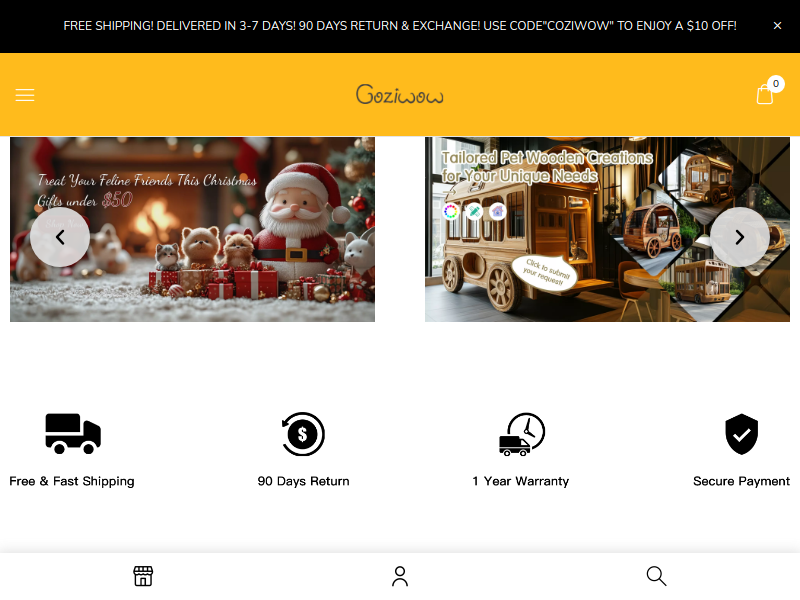Click the 'Click to submit your request' bubble
Image resolution: width=800 pixels, height=600 pixels.
click(545, 272)
